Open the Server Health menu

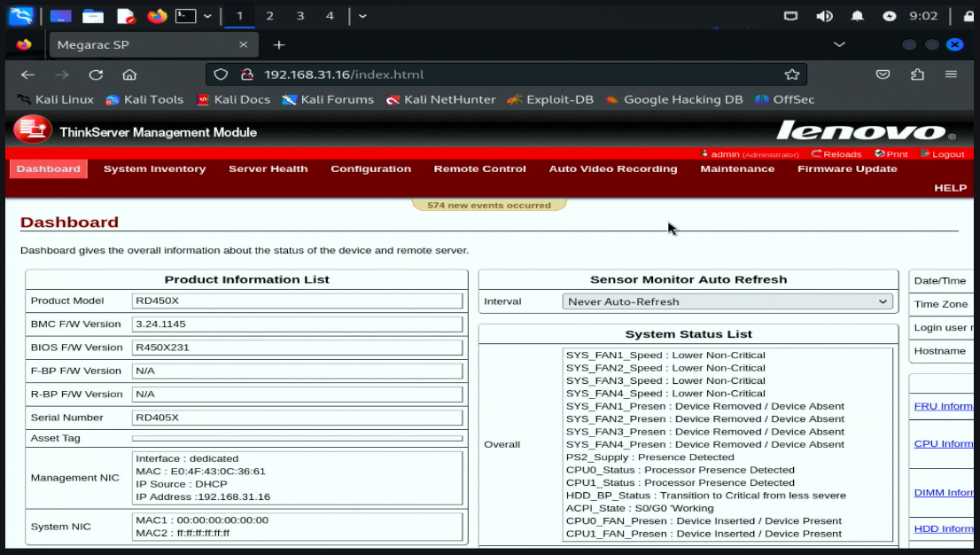click(x=268, y=169)
